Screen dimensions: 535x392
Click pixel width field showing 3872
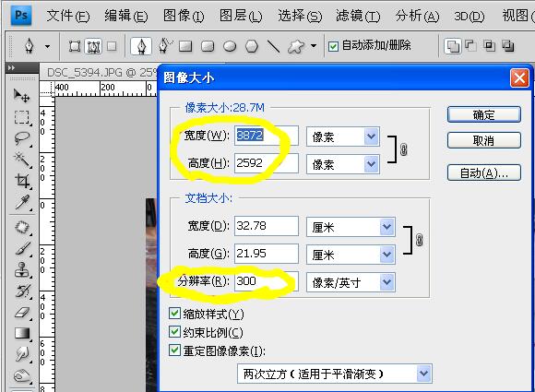pyautogui.click(x=267, y=136)
